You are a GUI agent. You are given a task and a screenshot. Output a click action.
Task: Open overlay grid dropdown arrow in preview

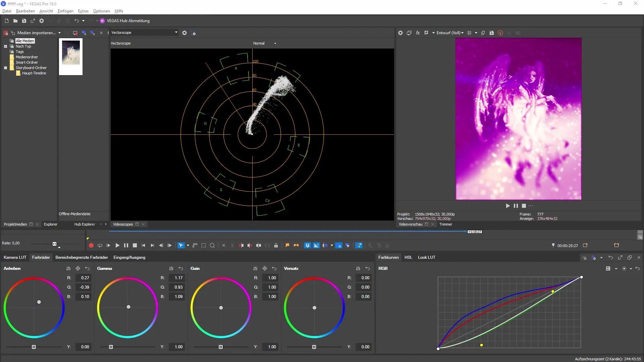476,33
